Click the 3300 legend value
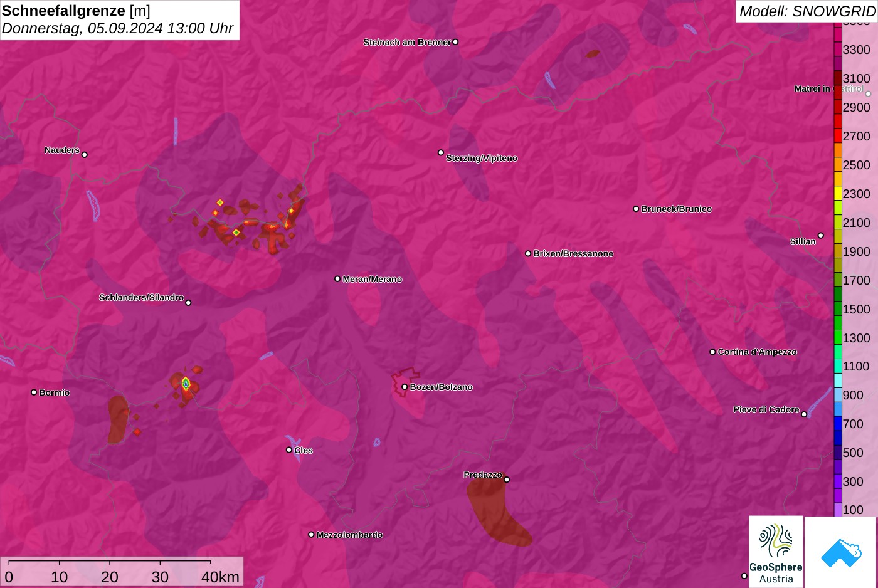 [857, 50]
